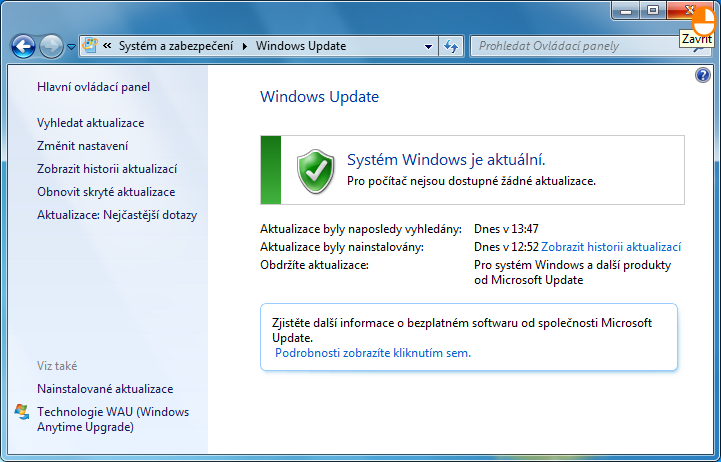721x462 pixels.
Task: Click the Control Panel icon in address bar
Action: pyautogui.click(x=90, y=45)
